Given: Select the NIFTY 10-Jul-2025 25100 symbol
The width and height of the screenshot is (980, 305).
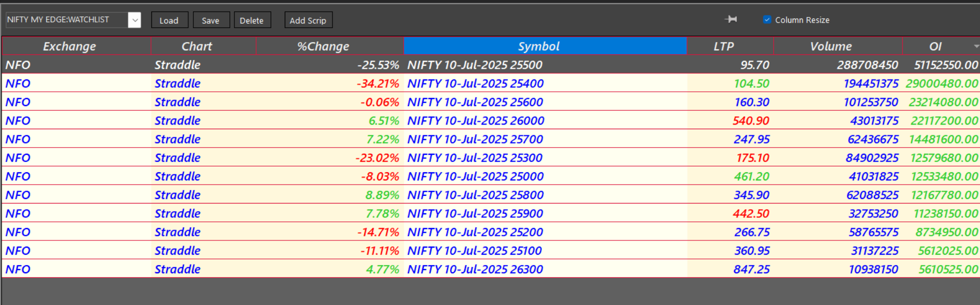Looking at the screenshot, I should coord(475,251).
